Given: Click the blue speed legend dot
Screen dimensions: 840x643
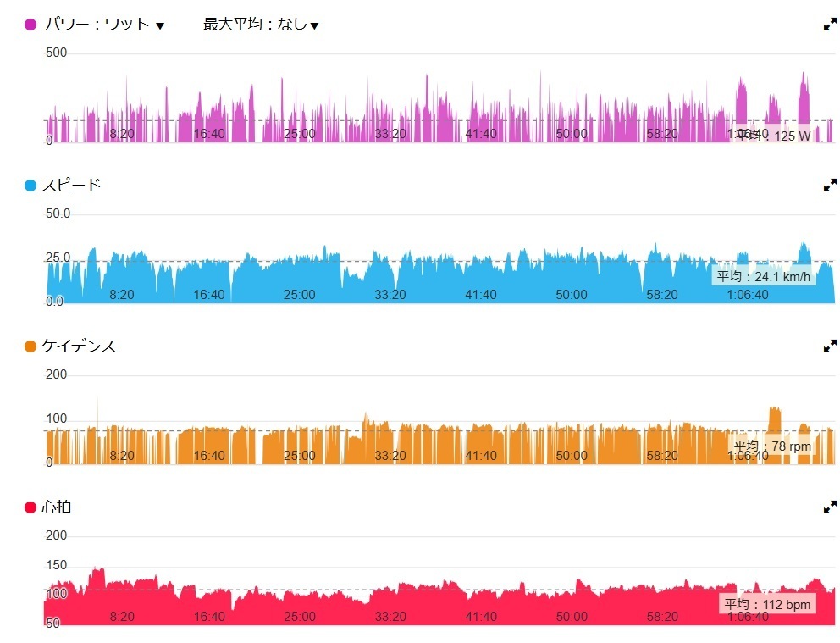Looking at the screenshot, I should (30, 186).
